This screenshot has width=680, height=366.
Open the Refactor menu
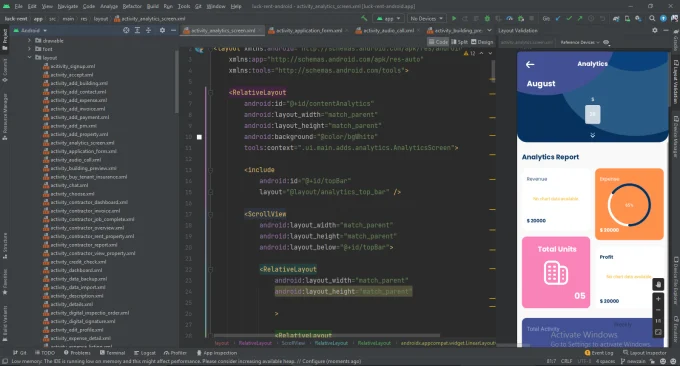tap(132, 7)
